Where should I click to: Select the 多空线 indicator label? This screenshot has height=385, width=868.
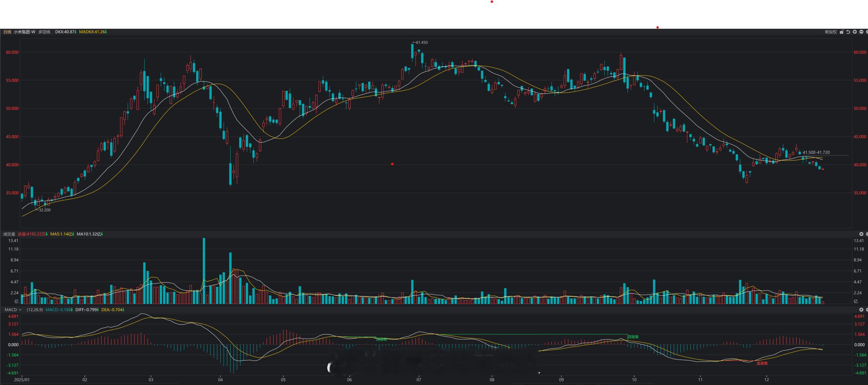pos(44,32)
